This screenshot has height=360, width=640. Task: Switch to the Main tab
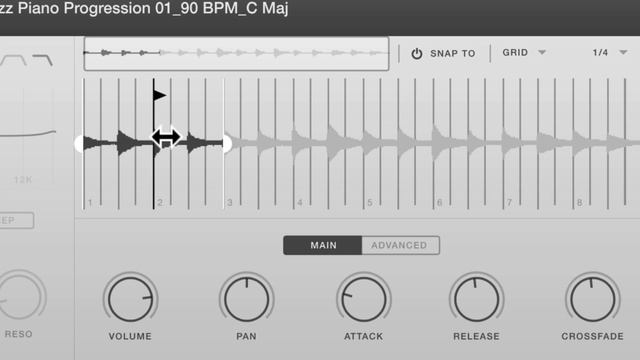click(323, 245)
